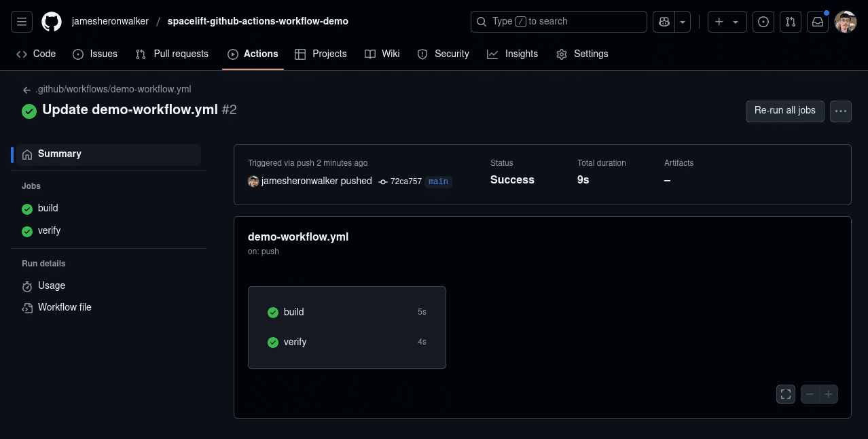Zoom out on the workflow graph
This screenshot has width=868, height=439.
click(810, 394)
